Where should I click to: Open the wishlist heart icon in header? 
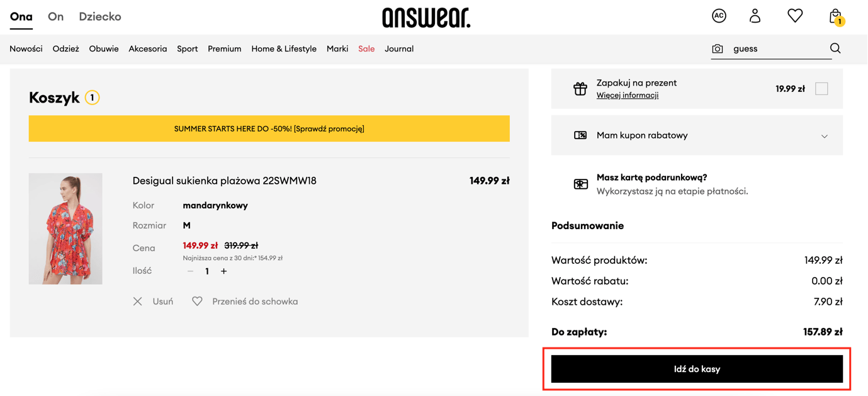tap(795, 16)
